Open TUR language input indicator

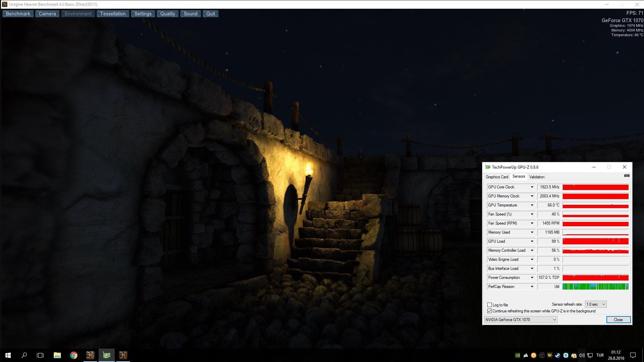[x=600, y=355]
